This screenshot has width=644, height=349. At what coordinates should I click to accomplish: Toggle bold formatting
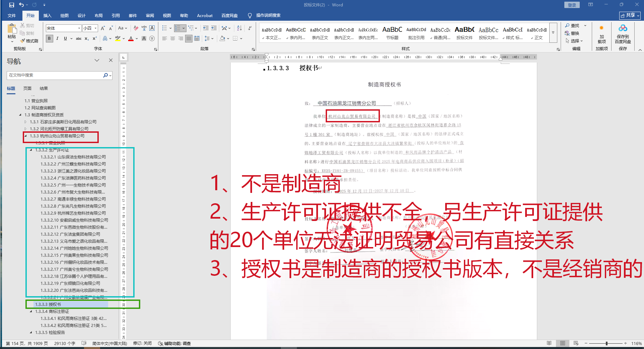pyautogui.click(x=50, y=38)
